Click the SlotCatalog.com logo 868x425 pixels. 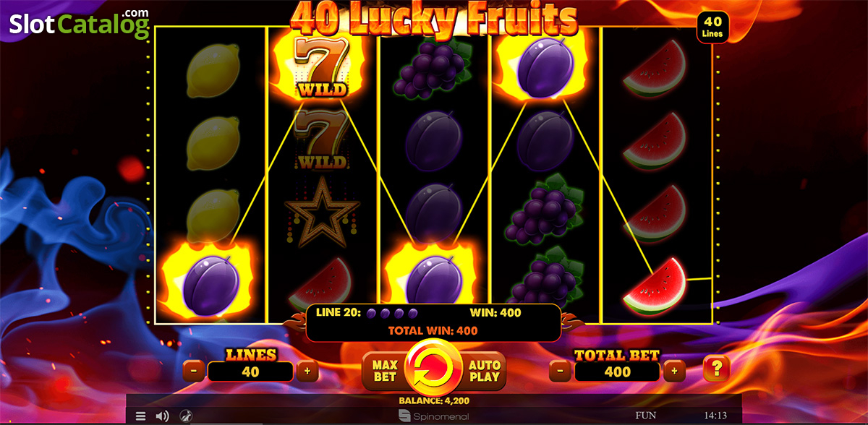(80, 24)
